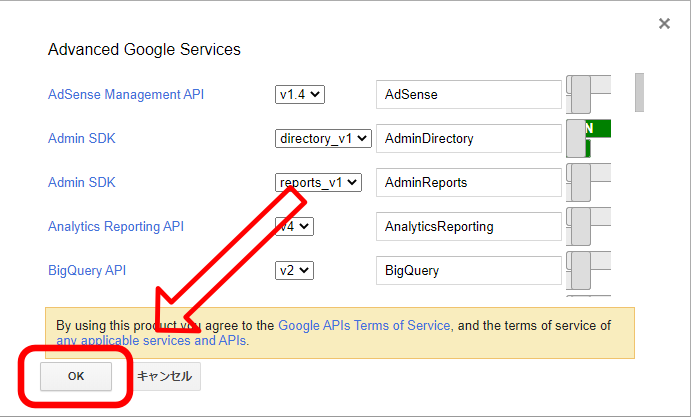Viewport: 691px width, 417px height.
Task: Toggle the Analytics Reporting API switch
Action: click(x=588, y=226)
